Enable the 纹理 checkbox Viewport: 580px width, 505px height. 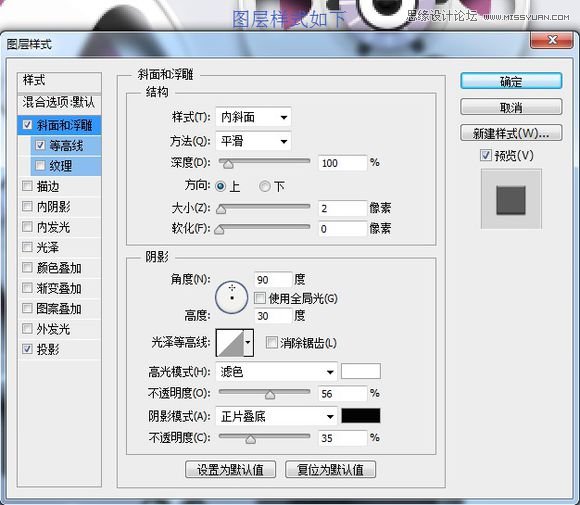(x=40, y=165)
